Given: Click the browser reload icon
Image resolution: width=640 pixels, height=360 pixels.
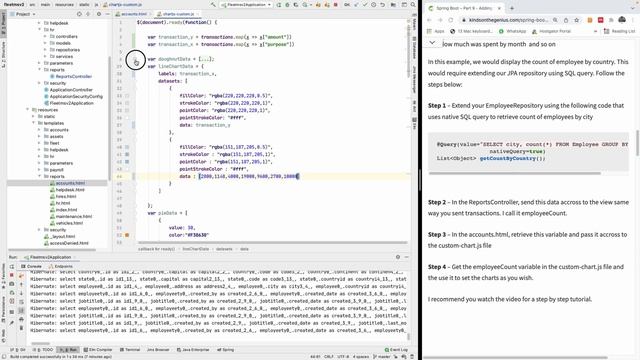Looking at the screenshot, I should pos(451,20).
